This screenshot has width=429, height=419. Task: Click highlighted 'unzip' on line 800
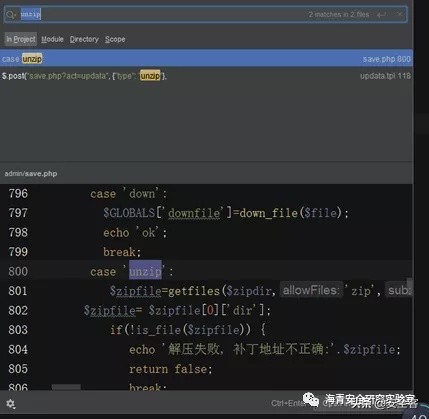click(x=145, y=272)
